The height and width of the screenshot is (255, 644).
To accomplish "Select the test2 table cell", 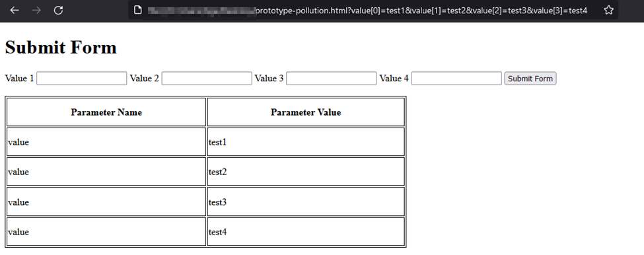I will pos(306,172).
